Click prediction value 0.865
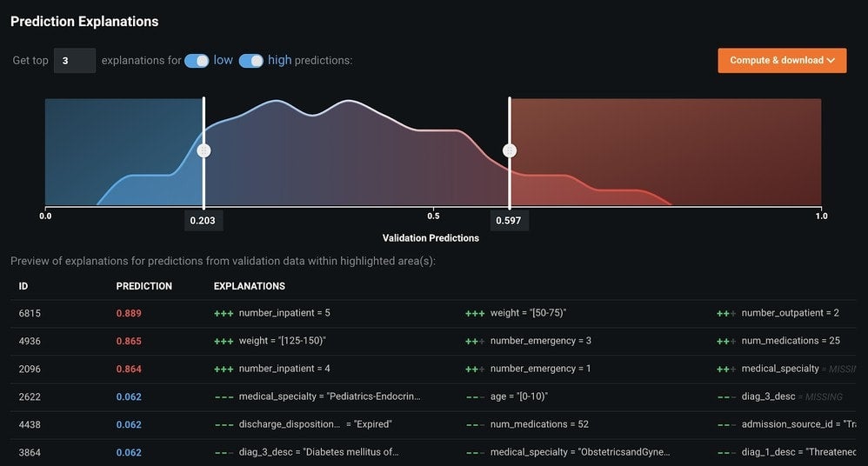The height and width of the screenshot is (466, 868). [129, 341]
